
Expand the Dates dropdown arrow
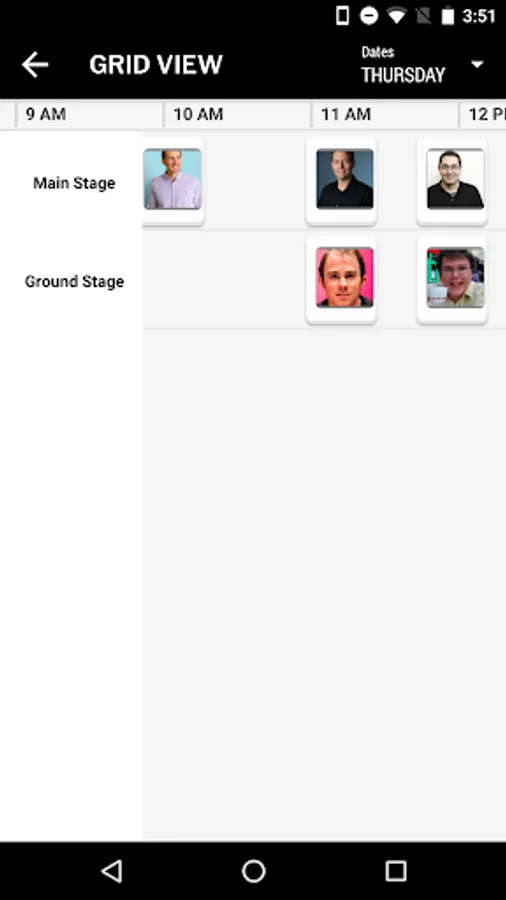[x=477, y=64]
